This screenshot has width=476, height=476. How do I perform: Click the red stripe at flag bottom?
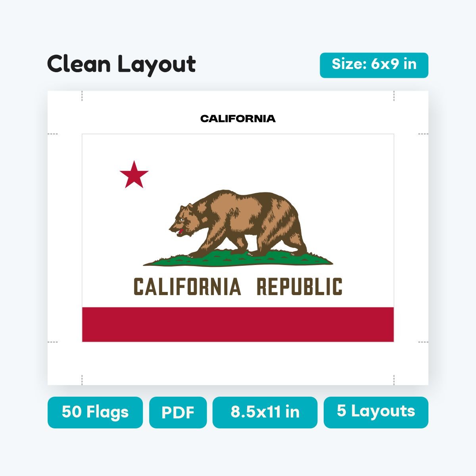coord(238,324)
